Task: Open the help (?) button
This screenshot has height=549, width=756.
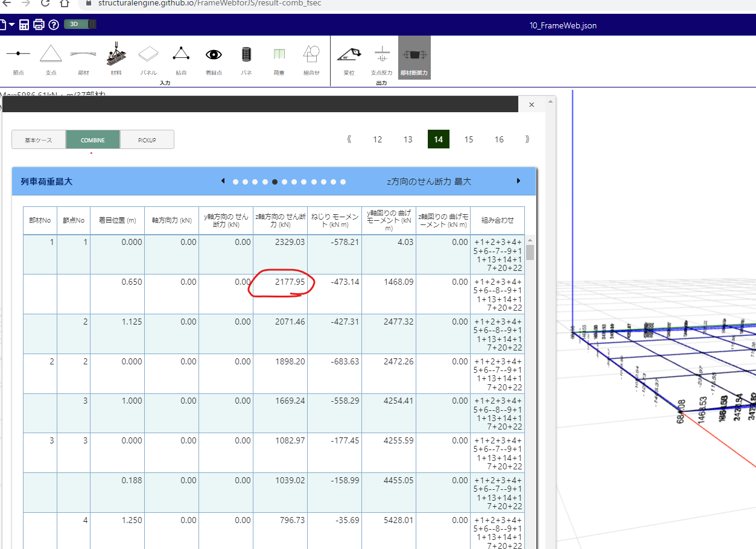Action: [54, 24]
